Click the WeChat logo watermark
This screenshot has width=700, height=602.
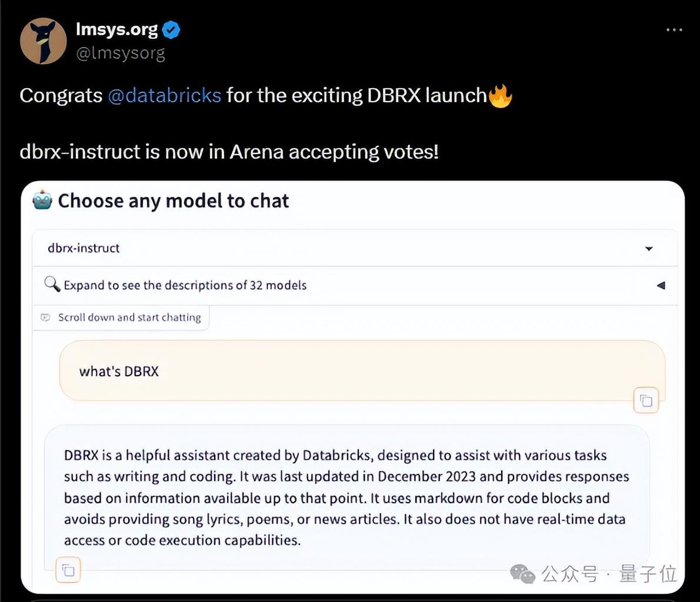pyautogui.click(x=522, y=573)
